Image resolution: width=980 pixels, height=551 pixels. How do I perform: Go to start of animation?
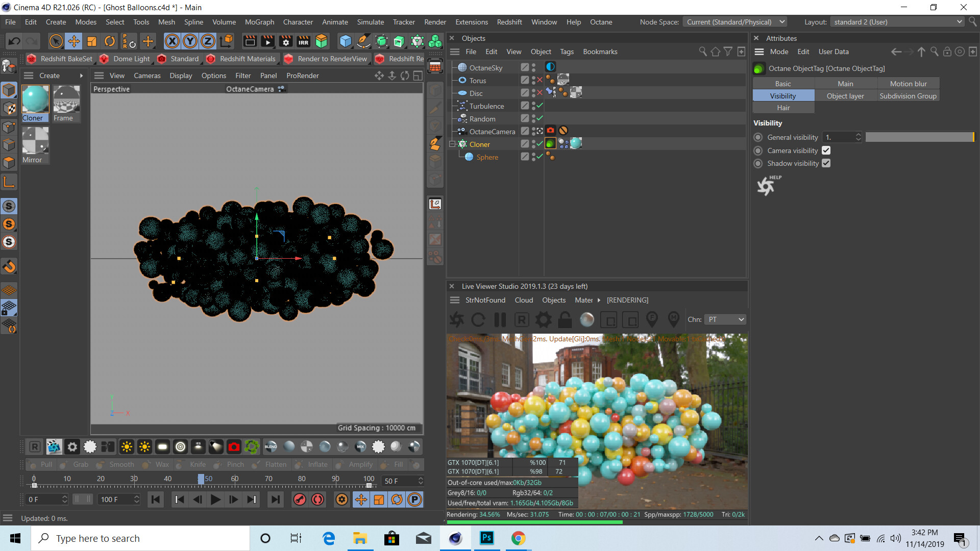(156, 499)
